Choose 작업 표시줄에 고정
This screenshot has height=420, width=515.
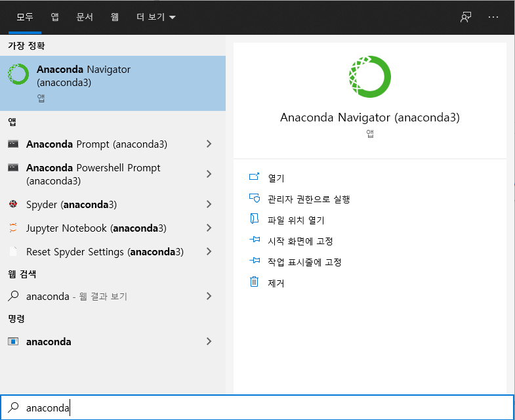click(x=304, y=262)
